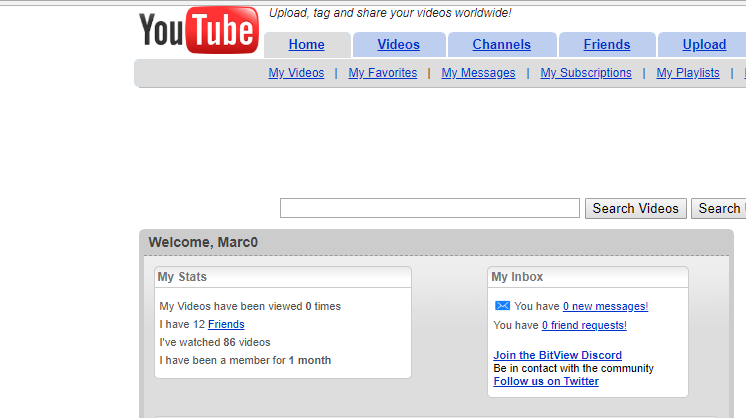This screenshot has height=418, width=746.
Task: Click 'Be in contact with the community' text
Action: [574, 369]
